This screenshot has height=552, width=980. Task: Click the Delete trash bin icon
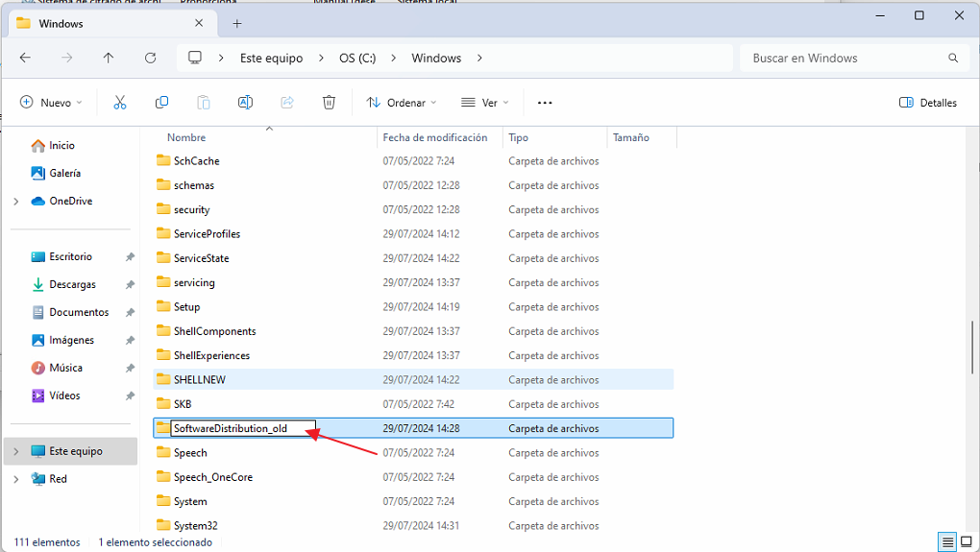[329, 103]
